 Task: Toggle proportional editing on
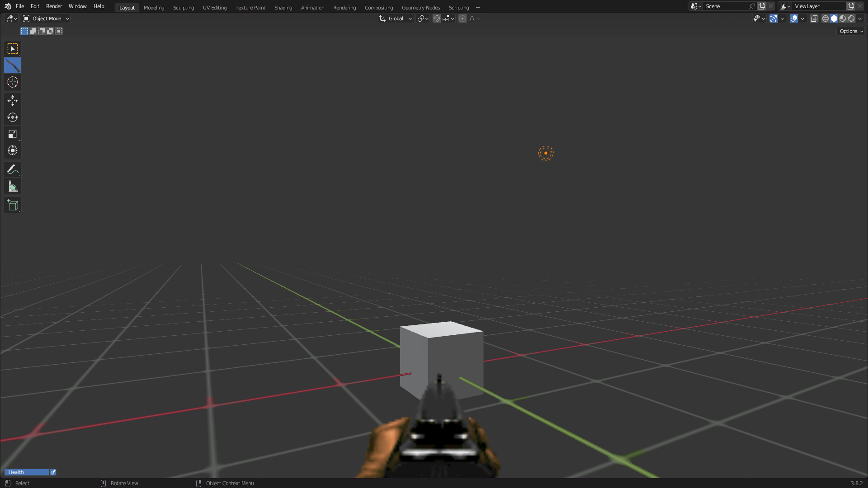click(462, 19)
